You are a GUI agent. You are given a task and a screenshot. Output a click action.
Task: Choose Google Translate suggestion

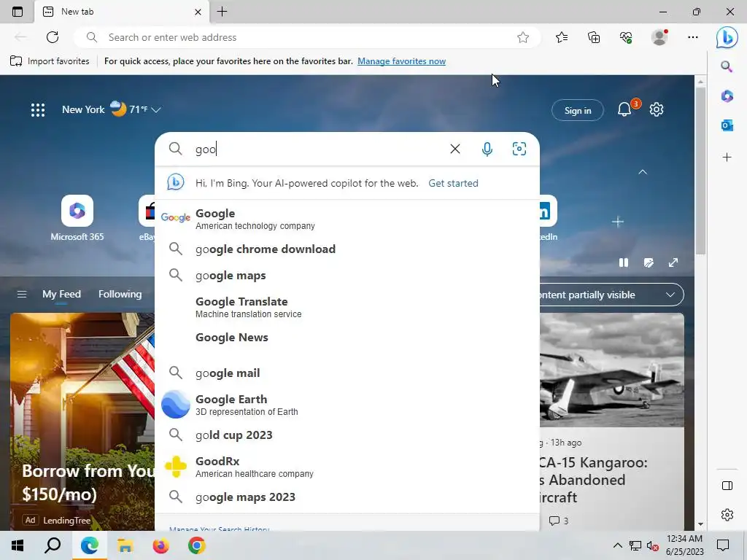[x=347, y=307]
